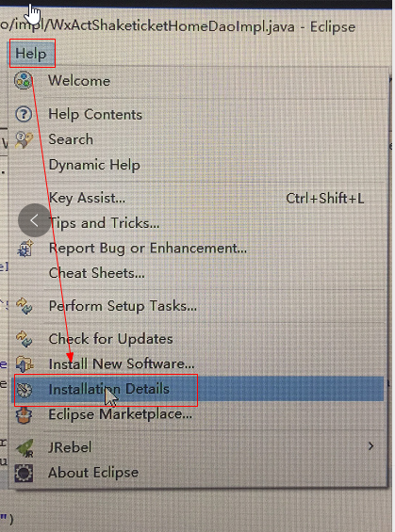Click the Welcome globe icon
Viewport: 395px width, 532px height.
tap(23, 81)
